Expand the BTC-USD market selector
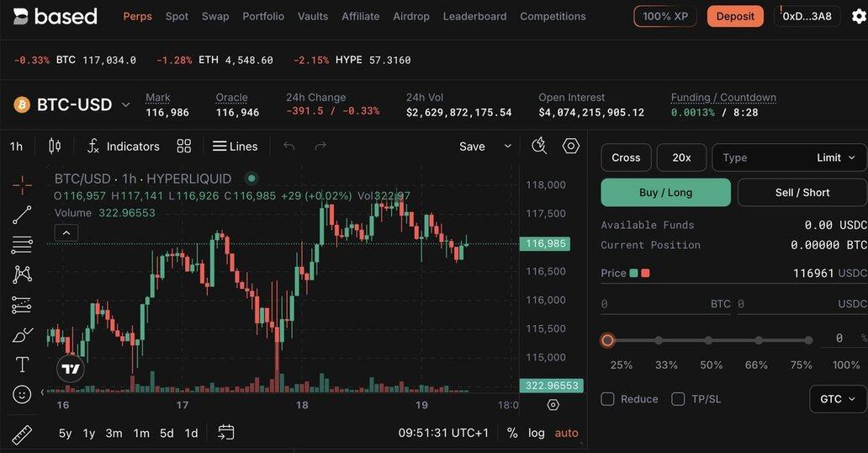This screenshot has width=868, height=453. pyautogui.click(x=73, y=104)
